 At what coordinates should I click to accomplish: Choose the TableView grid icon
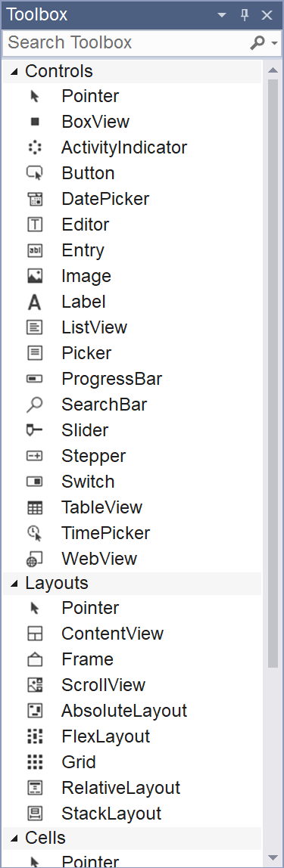[34, 507]
